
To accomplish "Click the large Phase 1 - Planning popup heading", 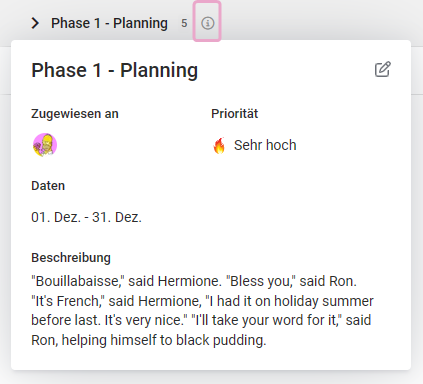I will coord(115,70).
